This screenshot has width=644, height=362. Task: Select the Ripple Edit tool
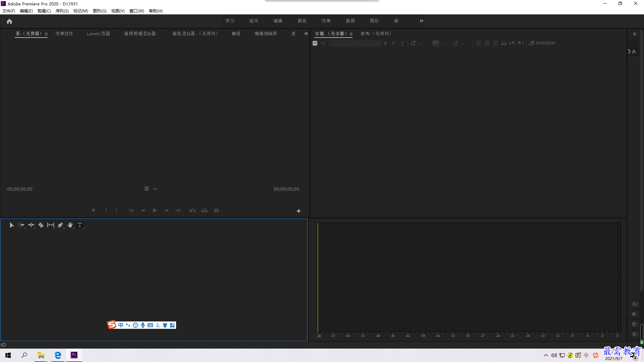pyautogui.click(x=31, y=225)
